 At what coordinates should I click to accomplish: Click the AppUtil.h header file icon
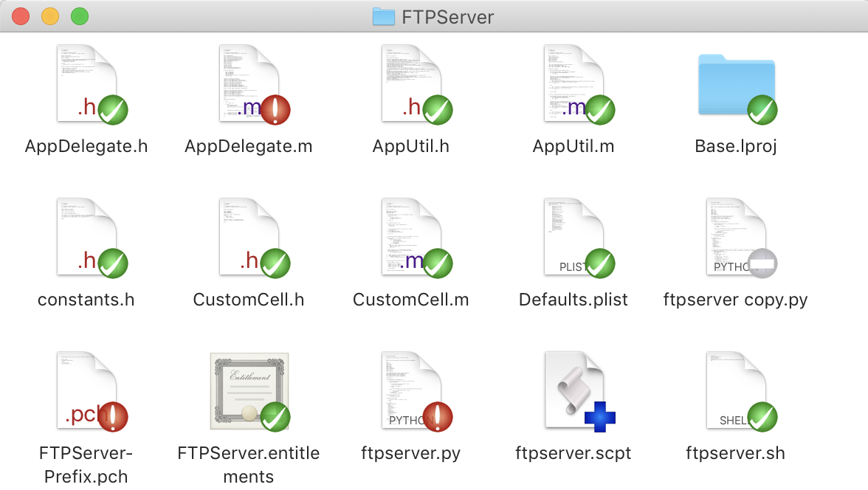pos(411,83)
